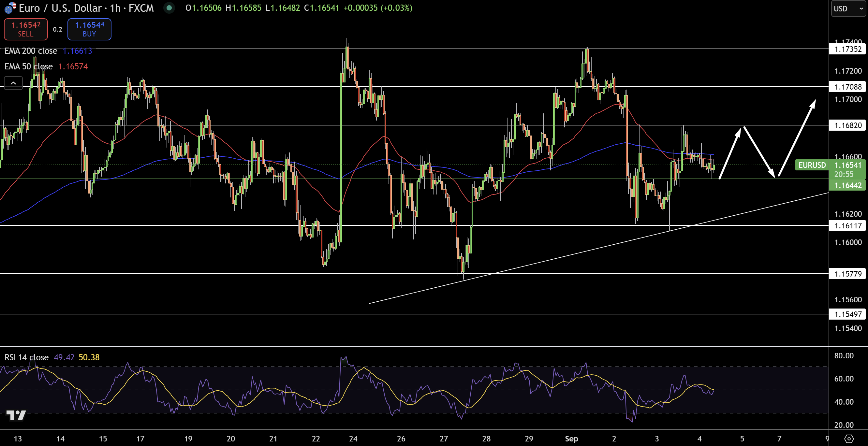Image resolution: width=868 pixels, height=446 pixels.
Task: Open the chart settings gear icon
Action: (849, 439)
